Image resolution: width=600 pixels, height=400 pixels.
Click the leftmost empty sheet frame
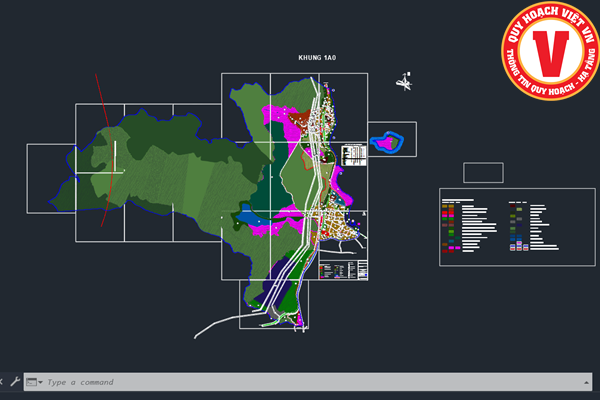(50, 178)
